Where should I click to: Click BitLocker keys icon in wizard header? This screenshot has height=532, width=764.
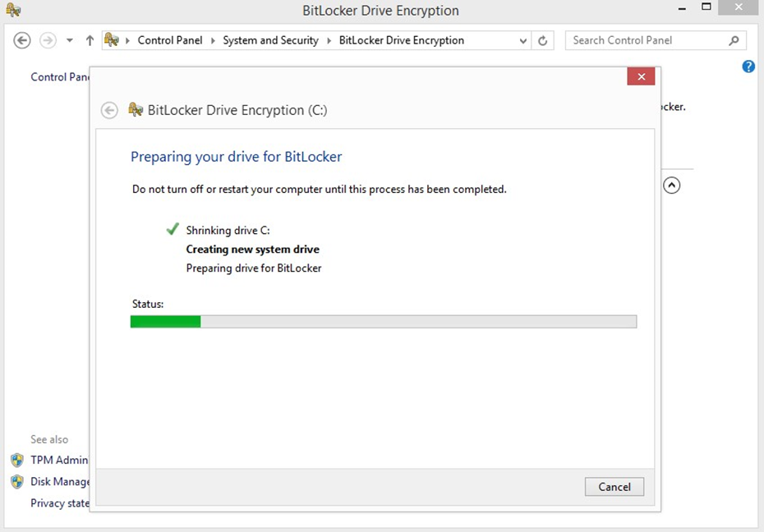coord(136,110)
